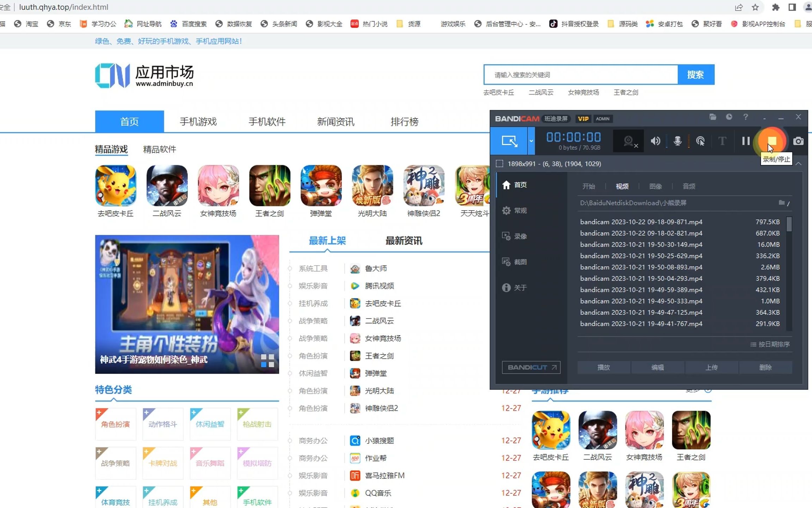
Task: Switch to 精品软件 tab
Action: 159,150
